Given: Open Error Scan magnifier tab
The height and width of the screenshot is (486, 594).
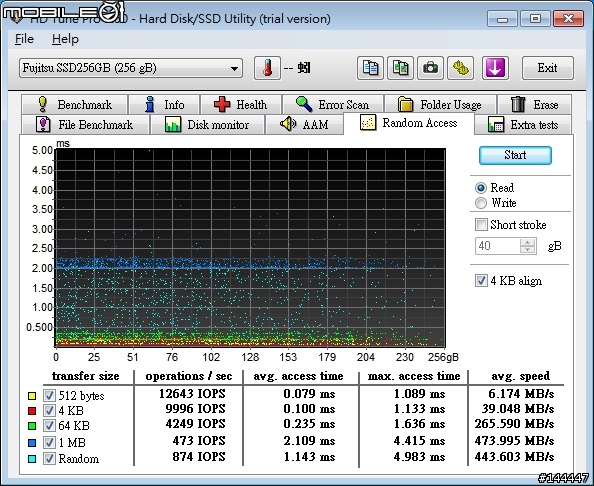Looking at the screenshot, I should click(333, 105).
